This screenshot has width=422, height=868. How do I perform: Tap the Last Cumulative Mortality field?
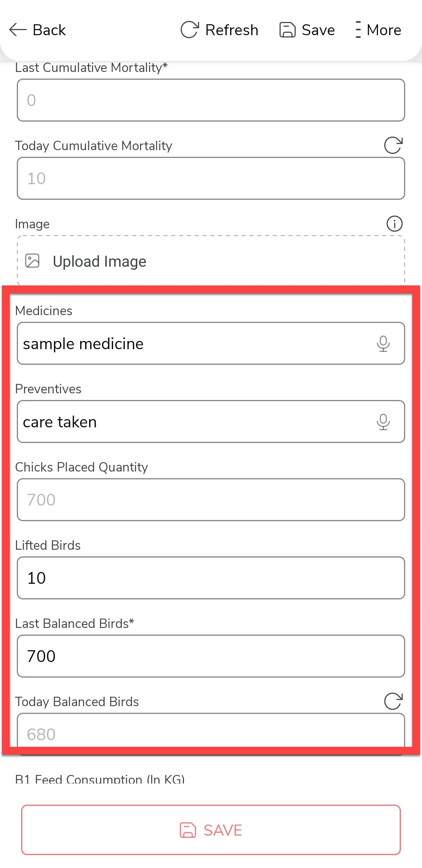click(211, 100)
